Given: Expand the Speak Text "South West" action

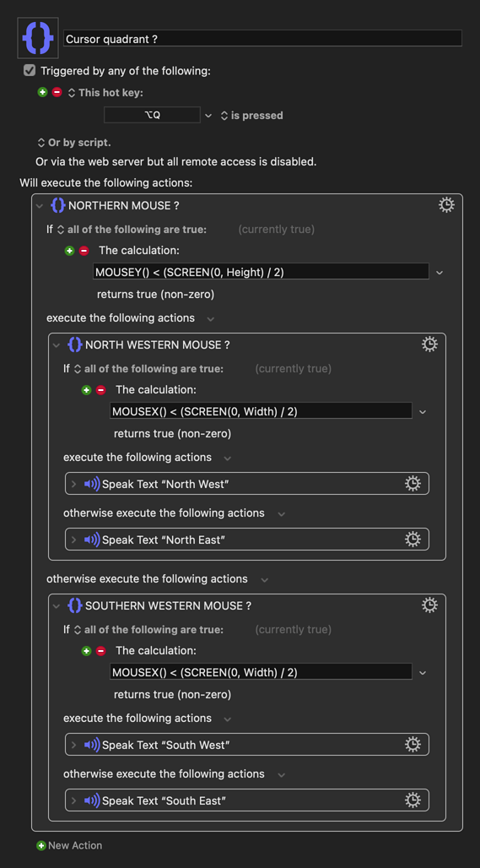Looking at the screenshot, I should [74, 745].
